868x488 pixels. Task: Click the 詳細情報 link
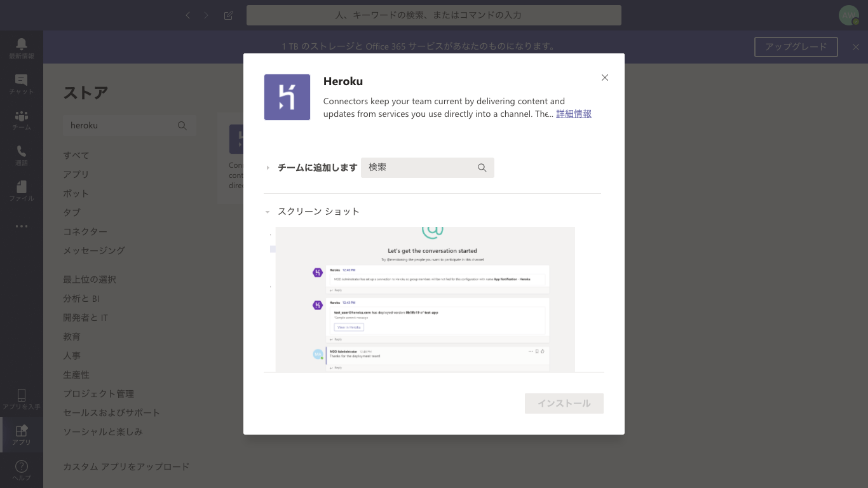tap(574, 114)
